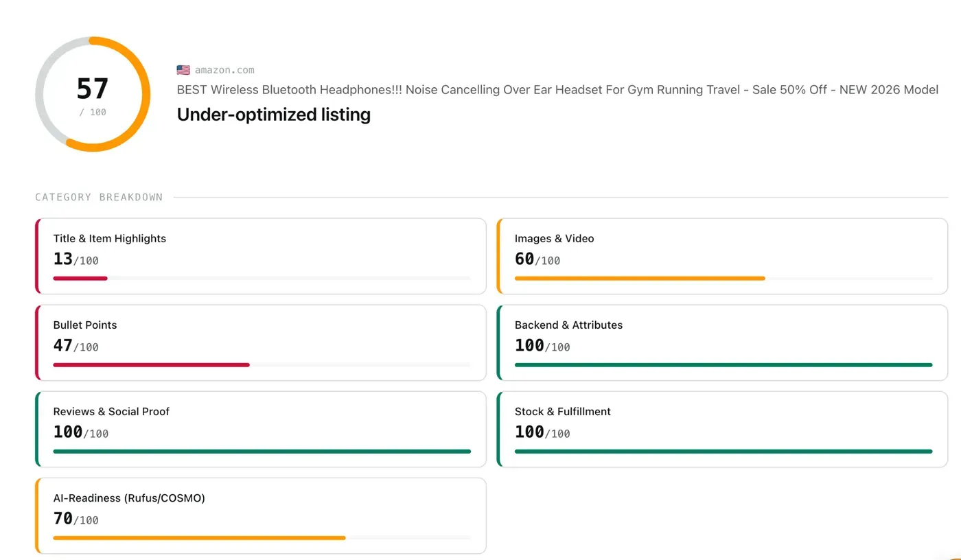
Task: Click the BEST Wireless Bluetooth Headphones listing title
Action: tap(557, 90)
